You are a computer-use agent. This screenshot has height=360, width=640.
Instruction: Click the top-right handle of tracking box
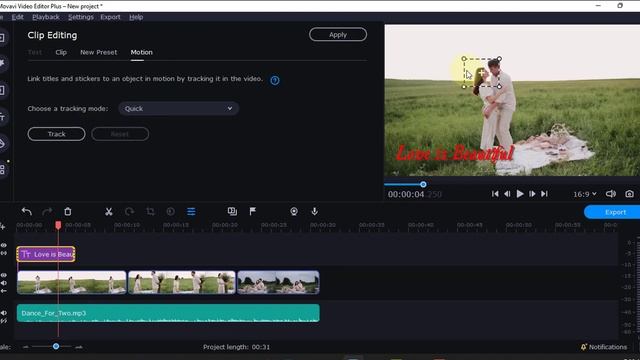(x=499, y=59)
